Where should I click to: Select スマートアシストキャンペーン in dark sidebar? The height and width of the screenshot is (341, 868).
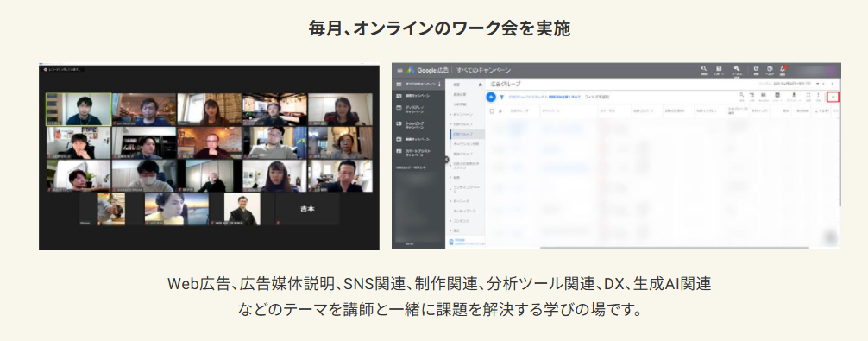pos(413,154)
